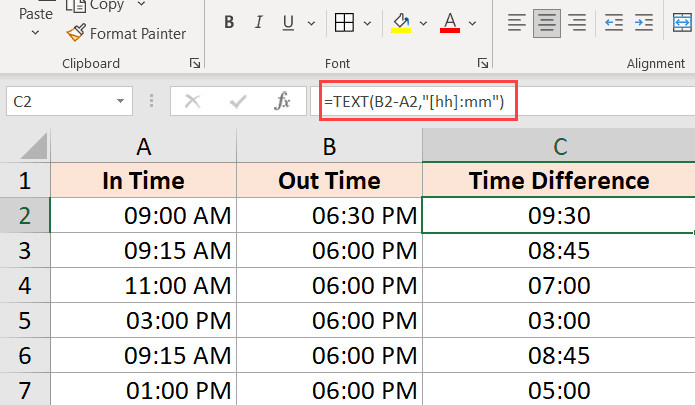The width and height of the screenshot is (695, 405).
Task: Align text to the right
Action: tap(576, 22)
